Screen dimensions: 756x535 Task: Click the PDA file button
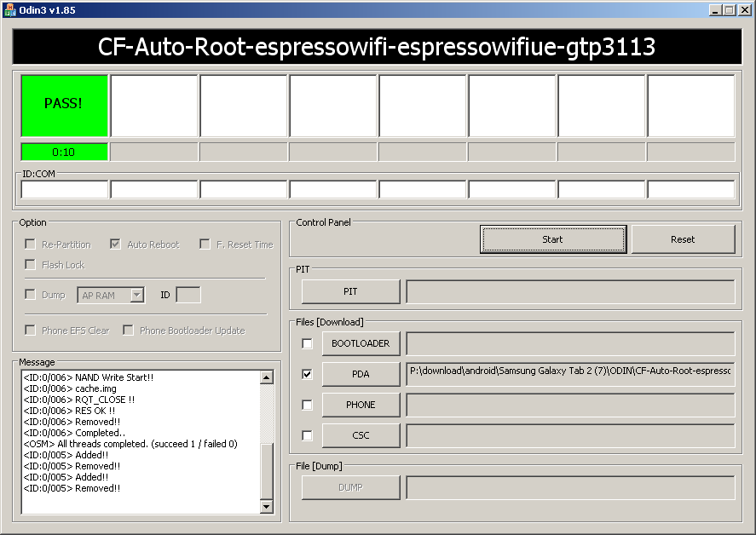point(361,374)
